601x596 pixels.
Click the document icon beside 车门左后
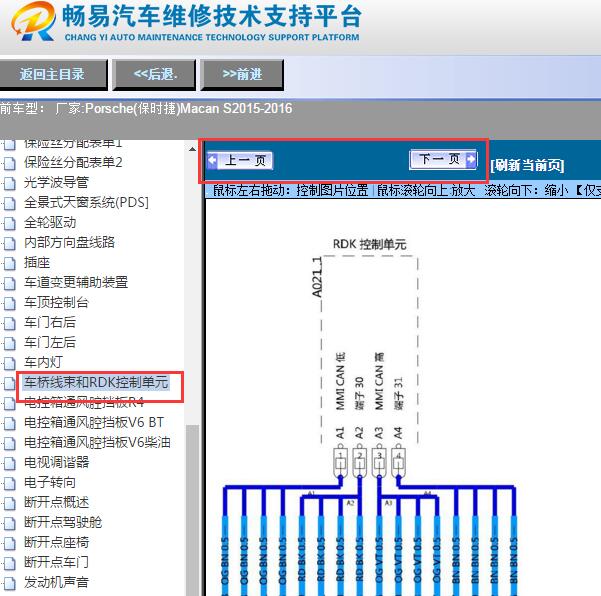10,343
